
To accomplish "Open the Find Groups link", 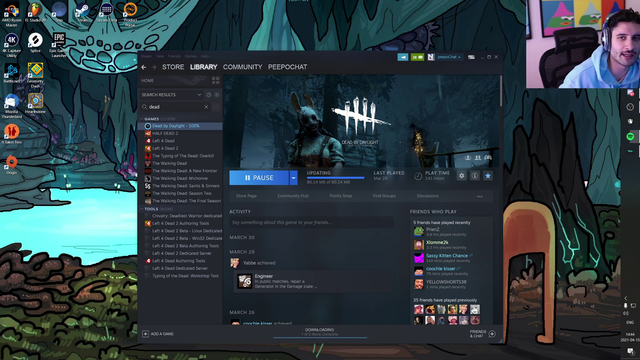I will 384,196.
